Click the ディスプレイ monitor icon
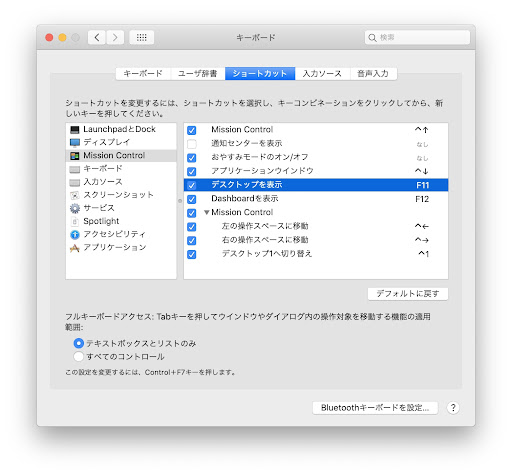 pyautogui.click(x=75, y=142)
